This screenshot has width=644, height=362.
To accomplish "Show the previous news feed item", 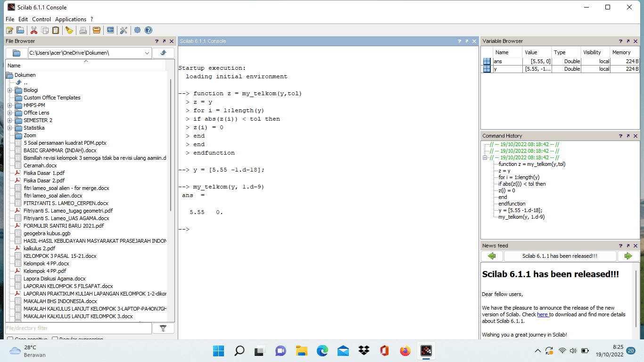I will coord(492,256).
